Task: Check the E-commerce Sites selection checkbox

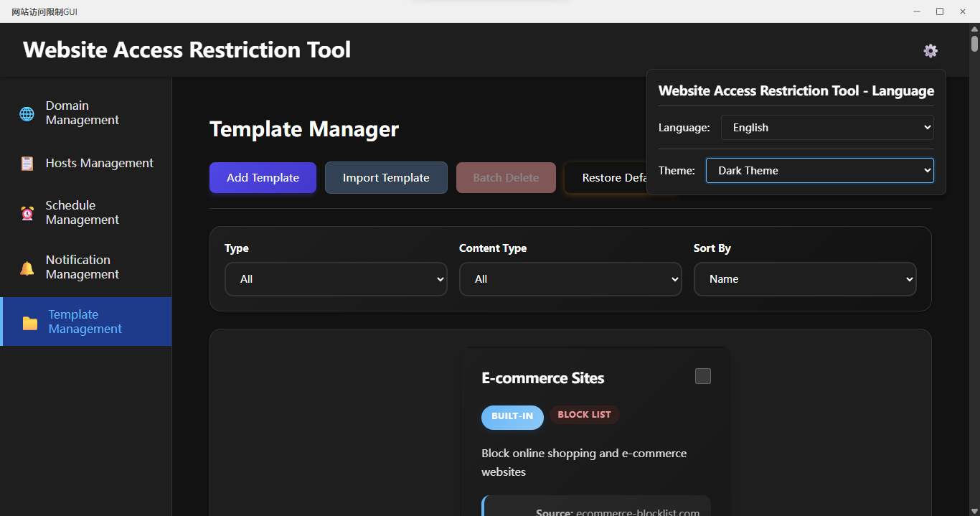Action: 702,375
